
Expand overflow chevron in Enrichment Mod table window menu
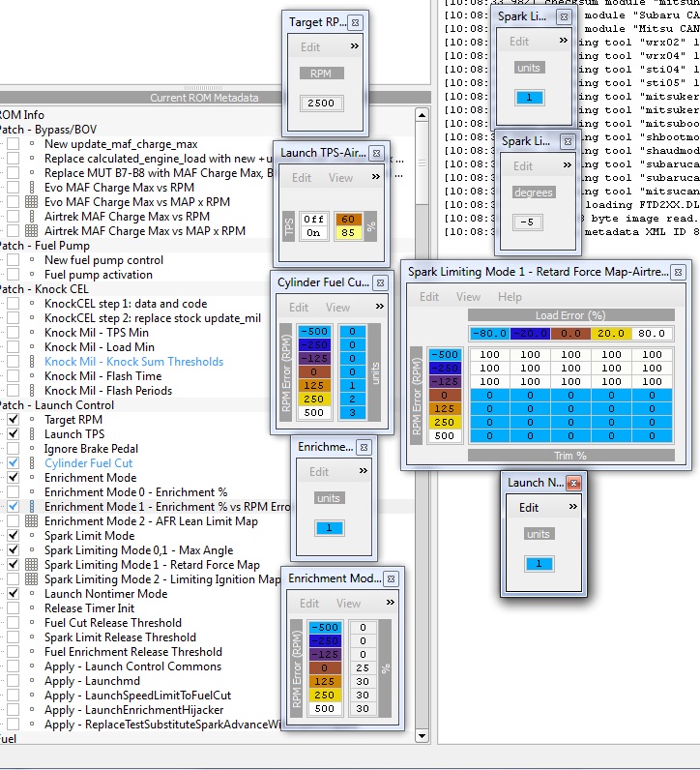coord(391,603)
